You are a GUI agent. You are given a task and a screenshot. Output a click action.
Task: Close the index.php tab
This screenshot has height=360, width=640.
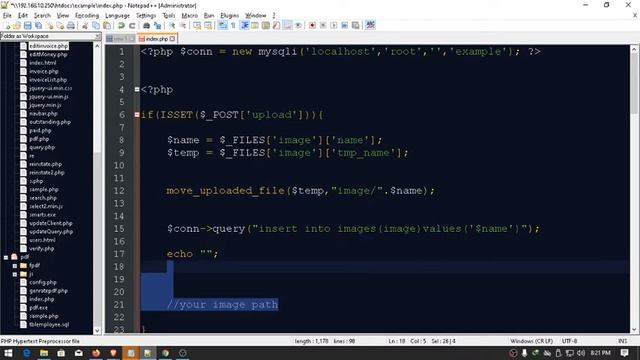(x=173, y=39)
